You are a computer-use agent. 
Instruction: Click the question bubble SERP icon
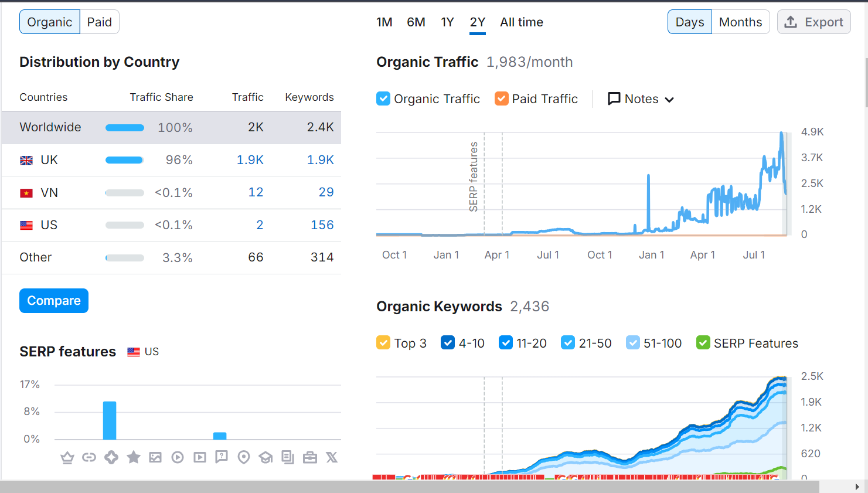pyautogui.click(x=222, y=457)
